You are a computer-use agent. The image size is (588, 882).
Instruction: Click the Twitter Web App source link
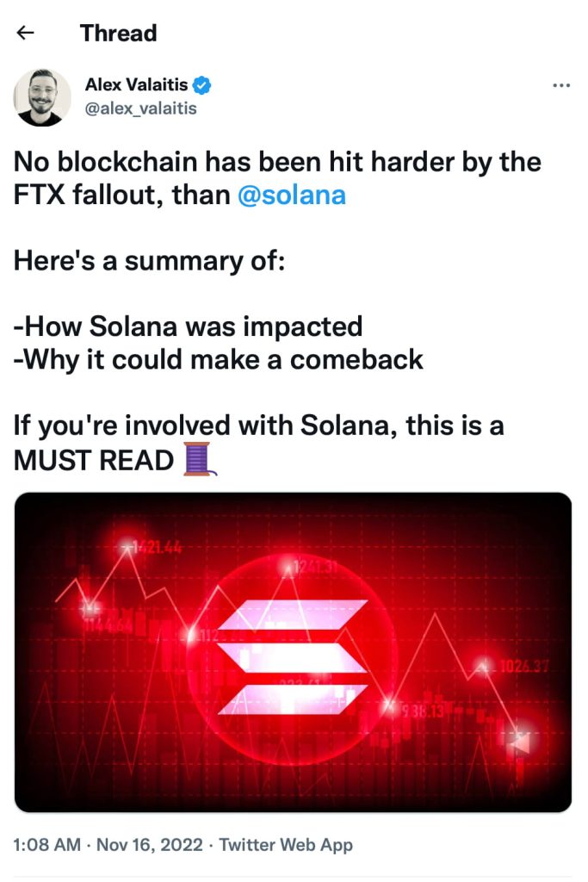click(x=286, y=845)
